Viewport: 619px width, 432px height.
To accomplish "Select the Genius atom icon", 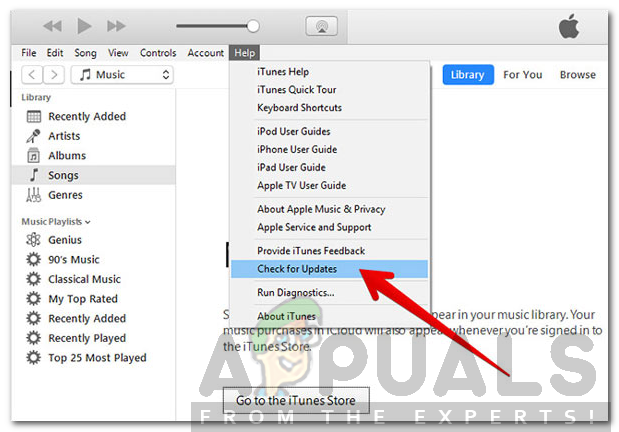I will 34,240.
